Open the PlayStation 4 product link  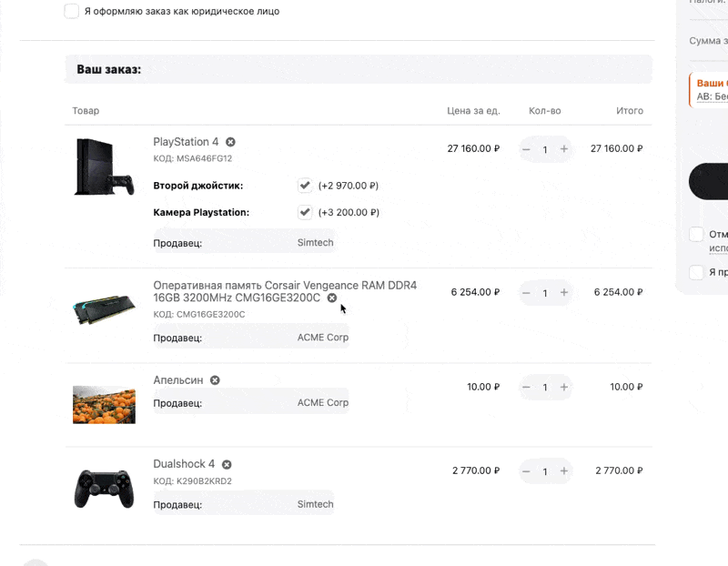point(186,142)
